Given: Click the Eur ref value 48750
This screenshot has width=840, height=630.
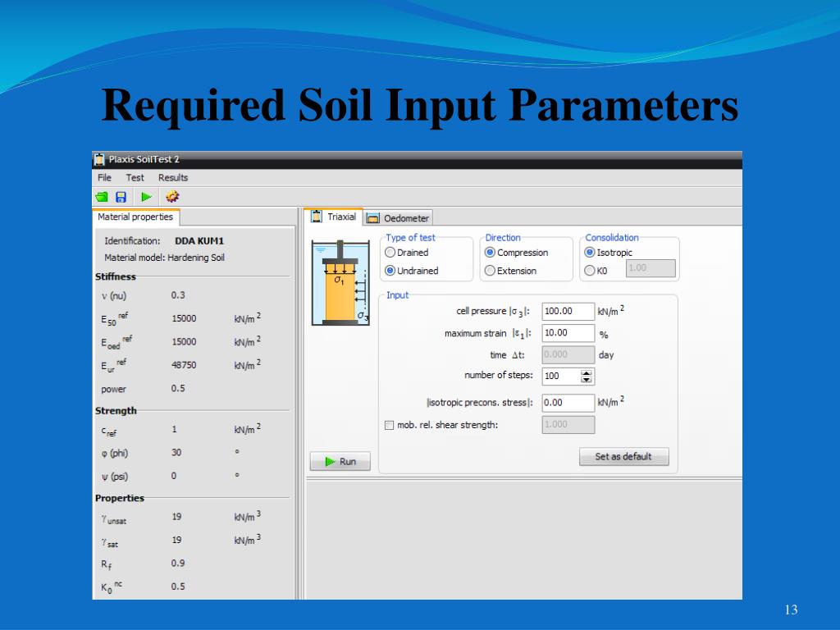Looking at the screenshot, I should [x=184, y=365].
